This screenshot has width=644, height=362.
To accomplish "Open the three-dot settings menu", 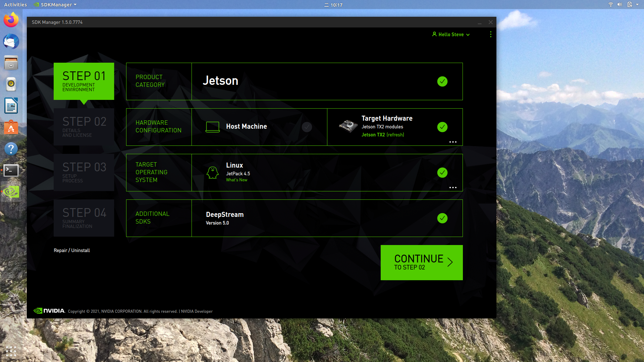I will pos(490,35).
